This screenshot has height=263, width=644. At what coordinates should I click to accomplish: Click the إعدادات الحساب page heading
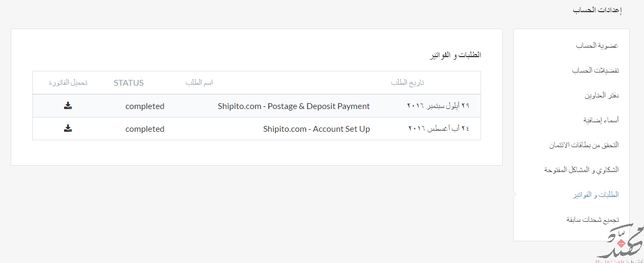tap(597, 10)
